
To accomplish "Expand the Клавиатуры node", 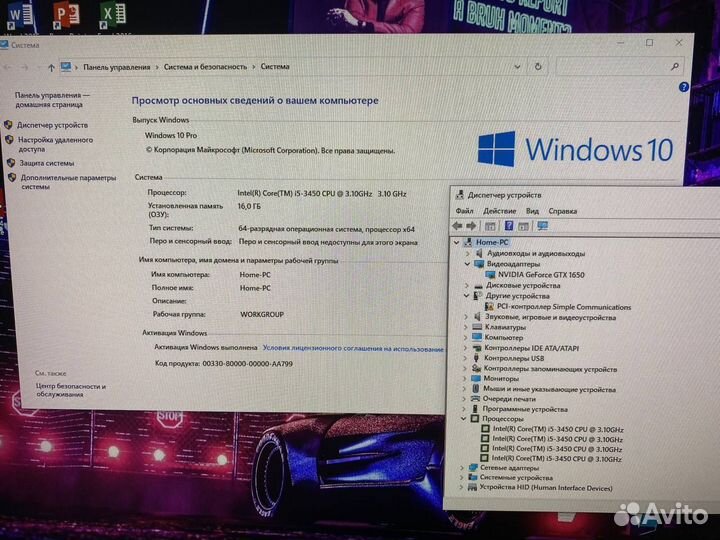I will pyautogui.click(x=466, y=327).
